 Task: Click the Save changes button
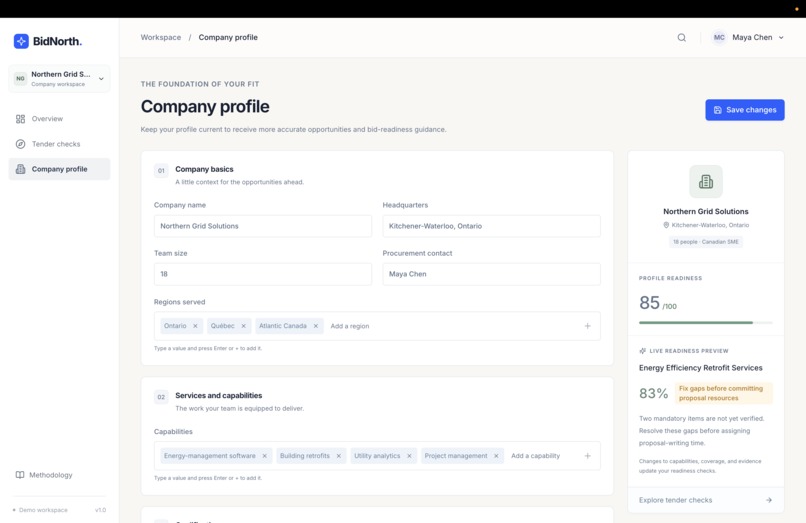(745, 110)
